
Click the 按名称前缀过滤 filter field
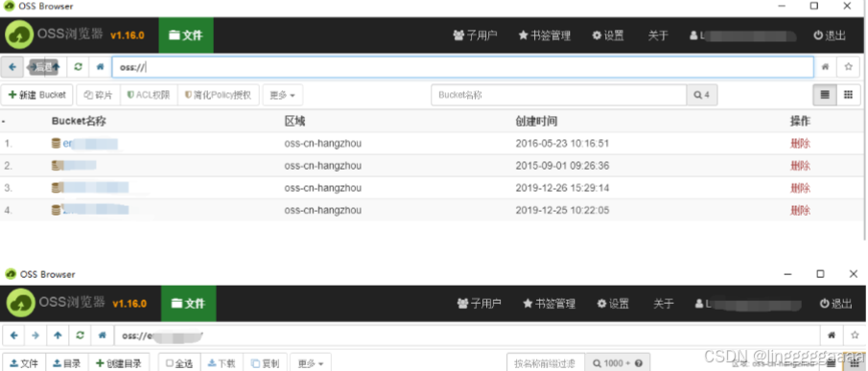[546, 363]
